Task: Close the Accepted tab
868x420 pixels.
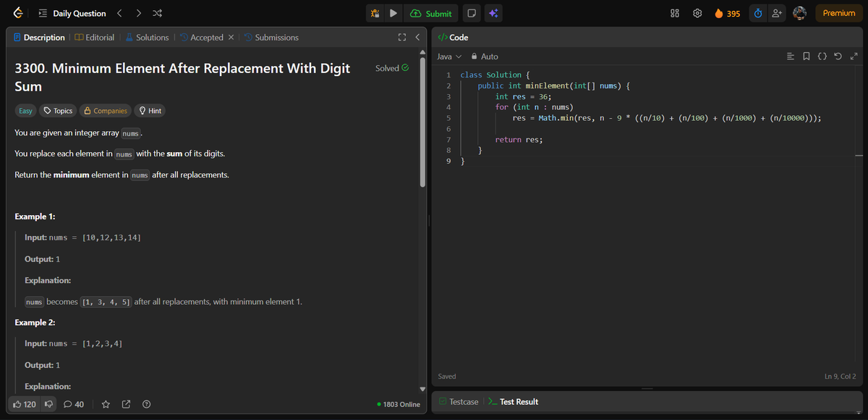Action: click(231, 38)
